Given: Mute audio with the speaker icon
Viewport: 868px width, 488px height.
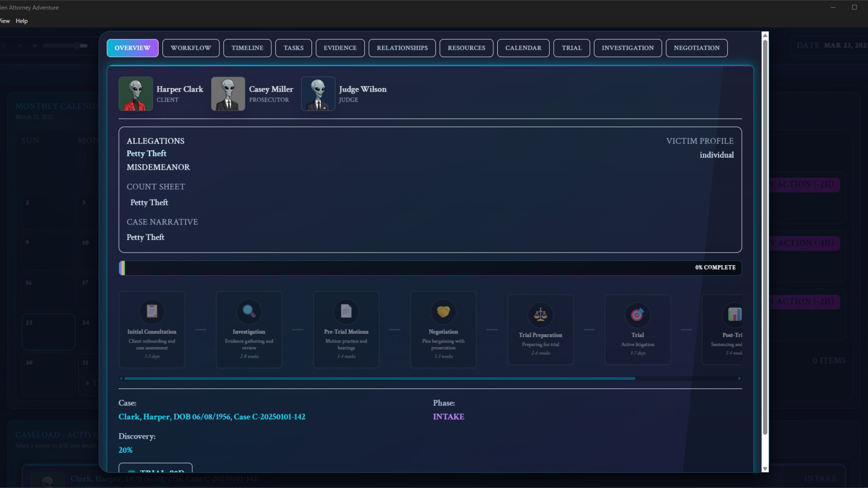Looking at the screenshot, I should 34,46.
